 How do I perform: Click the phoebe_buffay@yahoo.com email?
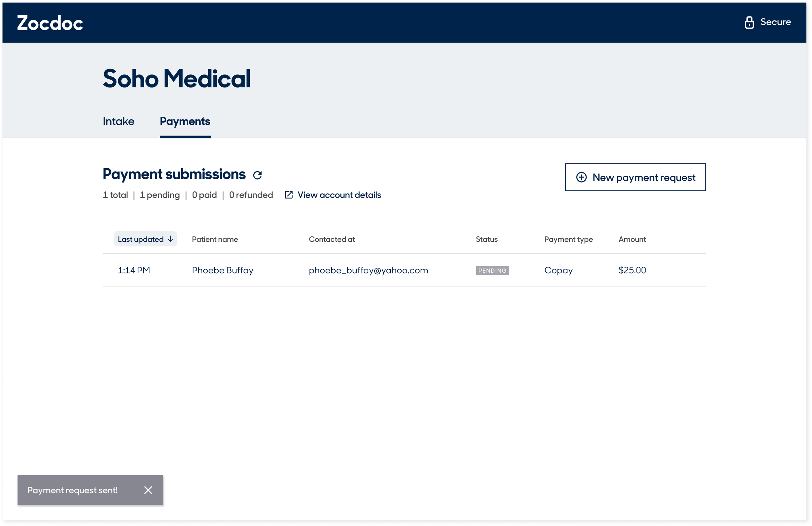(368, 270)
